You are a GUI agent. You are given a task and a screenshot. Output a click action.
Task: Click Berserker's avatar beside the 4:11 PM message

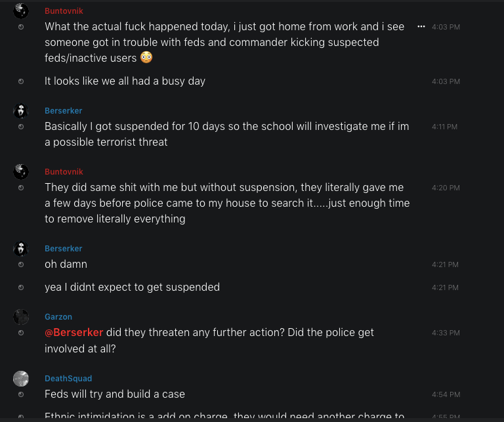coord(21,111)
